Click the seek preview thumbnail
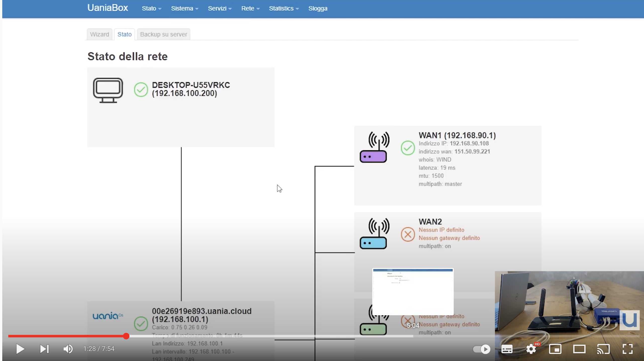Viewport: 644px width, 361px height. (413, 292)
